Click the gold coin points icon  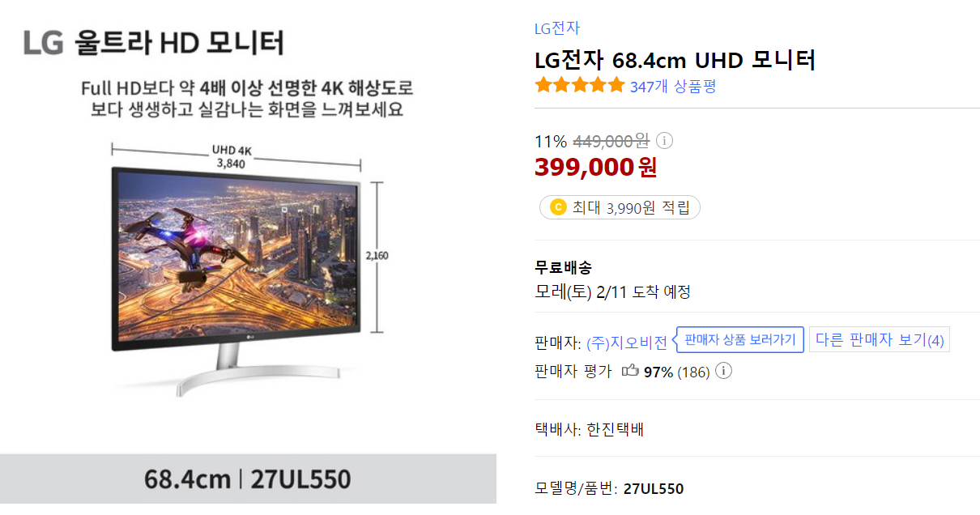tap(557, 207)
